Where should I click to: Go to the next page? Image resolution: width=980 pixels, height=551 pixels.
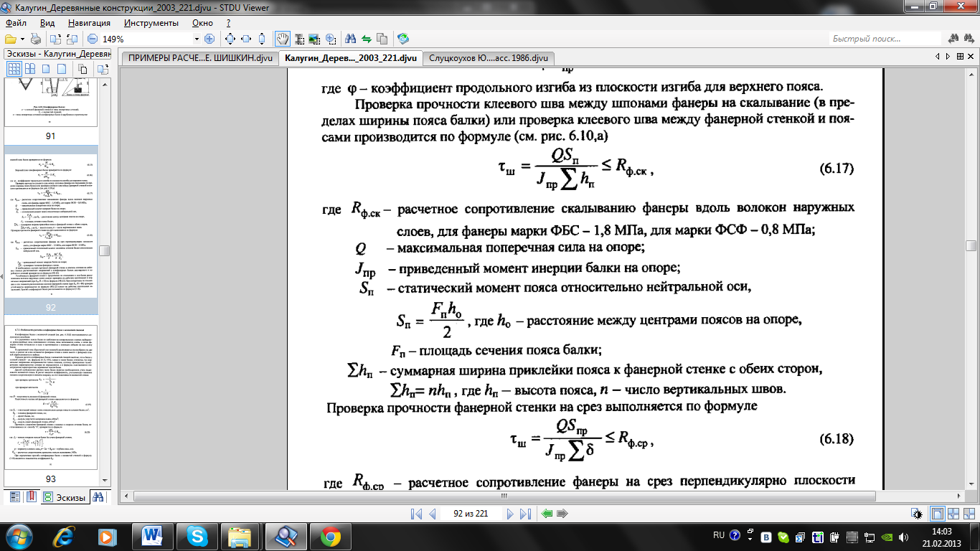point(509,514)
